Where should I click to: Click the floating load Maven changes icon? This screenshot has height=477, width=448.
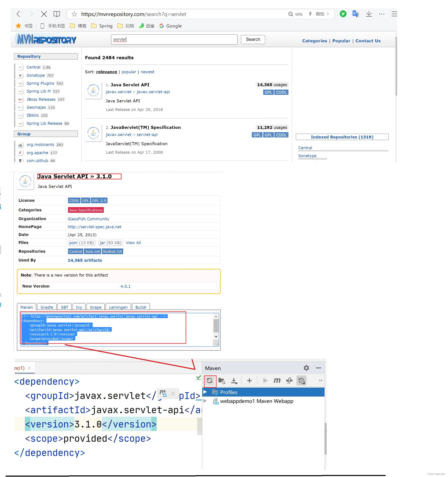coord(163,393)
